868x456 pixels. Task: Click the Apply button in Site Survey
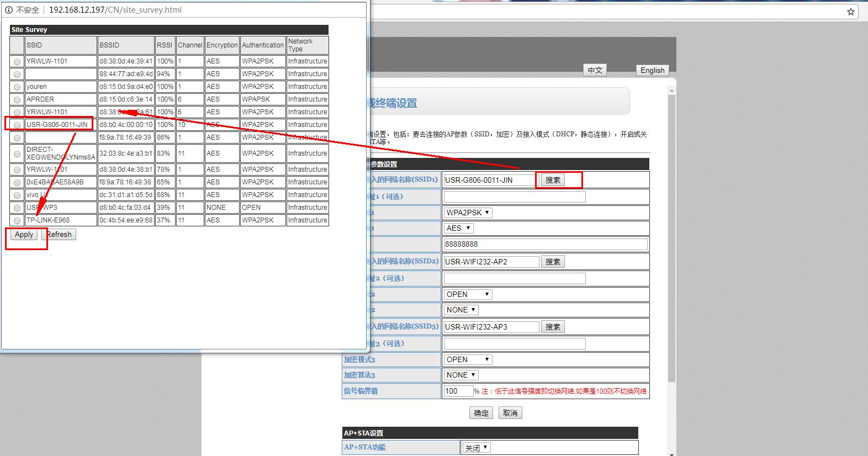tap(24, 235)
